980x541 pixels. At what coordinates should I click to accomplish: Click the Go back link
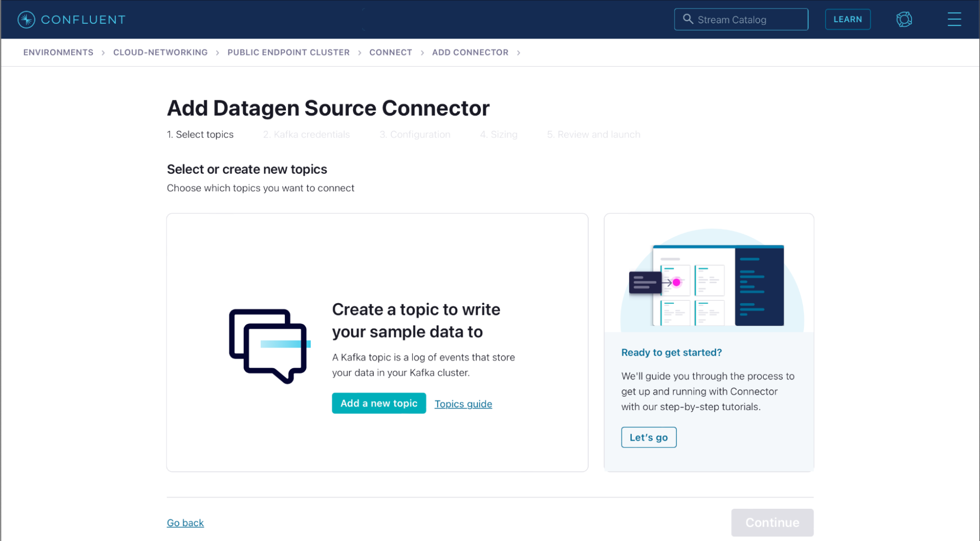(x=186, y=523)
